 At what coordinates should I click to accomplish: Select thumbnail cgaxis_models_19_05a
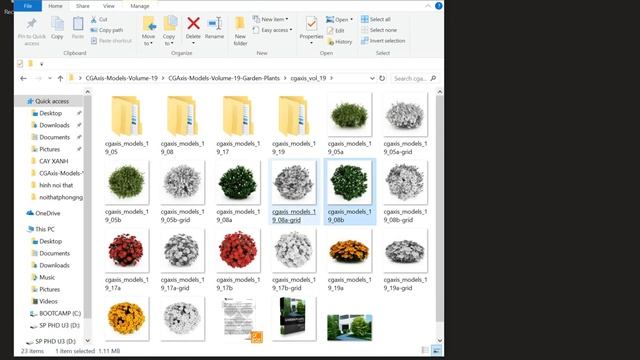coord(349,124)
